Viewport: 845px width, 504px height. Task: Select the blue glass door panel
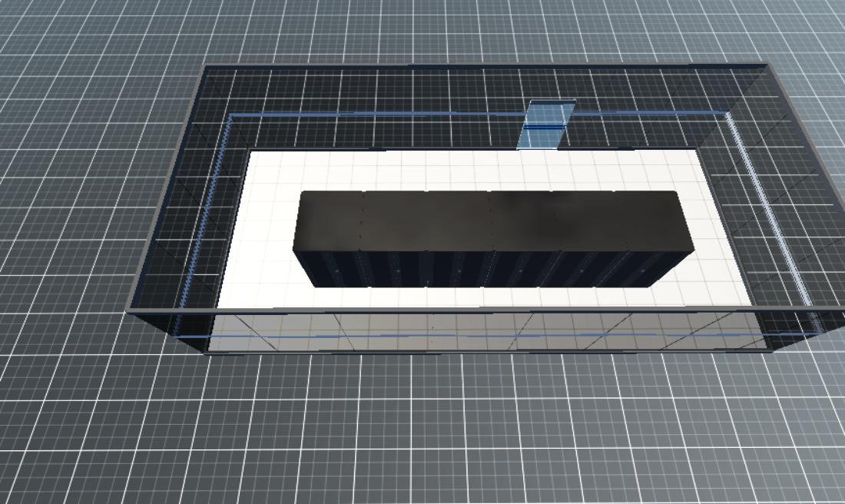[x=546, y=125]
